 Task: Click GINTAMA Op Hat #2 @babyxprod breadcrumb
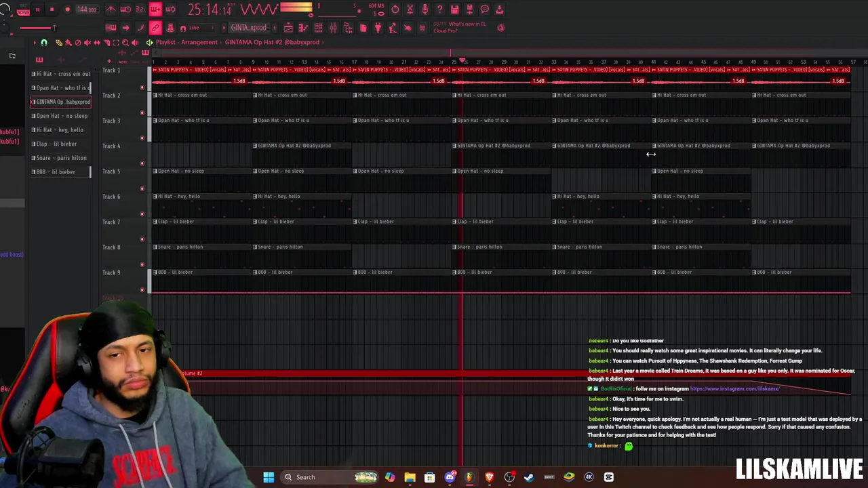tap(272, 42)
